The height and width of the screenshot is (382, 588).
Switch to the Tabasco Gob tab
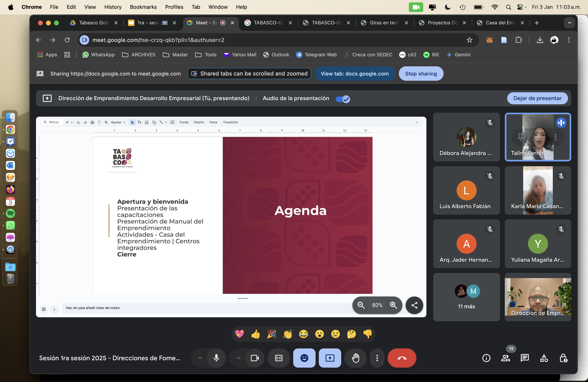coord(93,23)
